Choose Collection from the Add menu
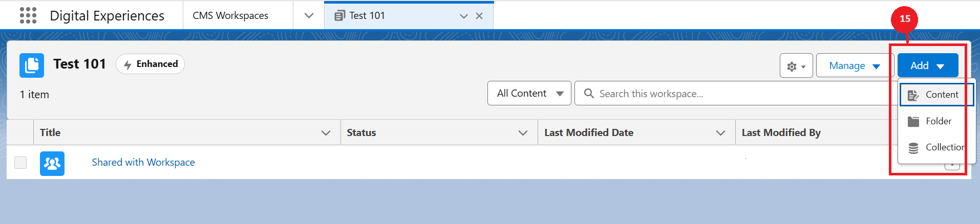Screen dimensions: 980x224 tap(936, 147)
